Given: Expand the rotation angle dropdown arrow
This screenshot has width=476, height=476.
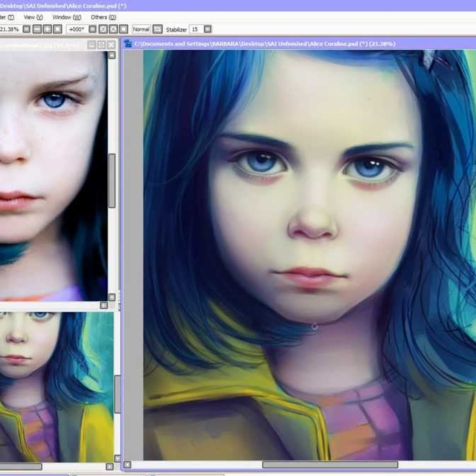Looking at the screenshot, I should [93, 29].
